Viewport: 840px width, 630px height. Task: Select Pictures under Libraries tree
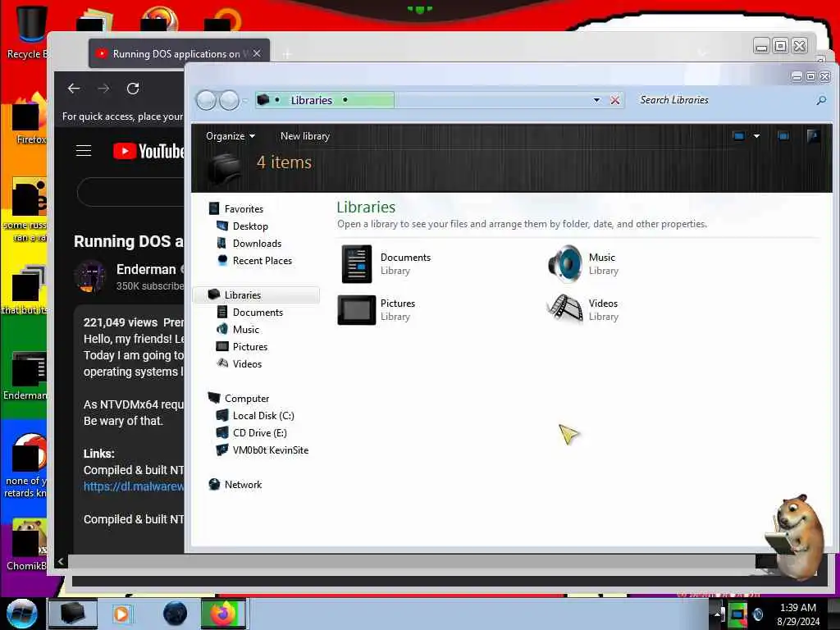tap(242, 346)
